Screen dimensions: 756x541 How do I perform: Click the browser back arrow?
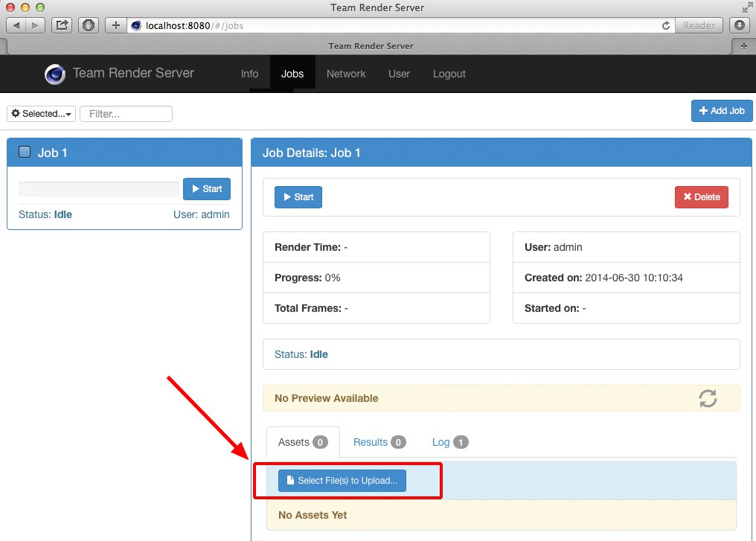(x=16, y=25)
